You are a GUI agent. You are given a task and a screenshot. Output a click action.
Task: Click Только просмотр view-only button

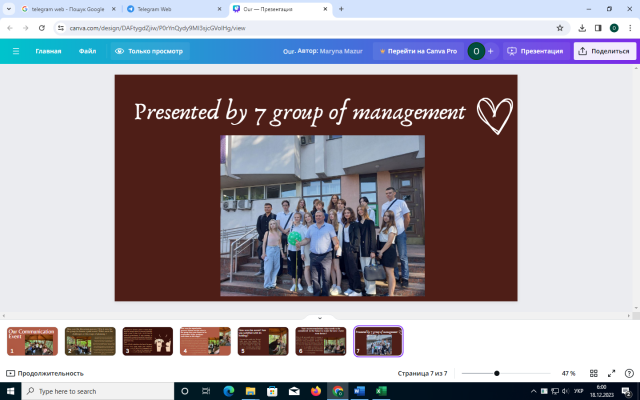tap(150, 51)
